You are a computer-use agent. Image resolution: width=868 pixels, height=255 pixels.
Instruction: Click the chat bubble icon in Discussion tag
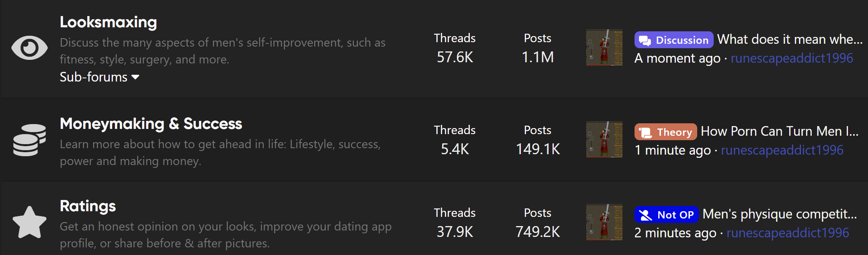click(645, 40)
